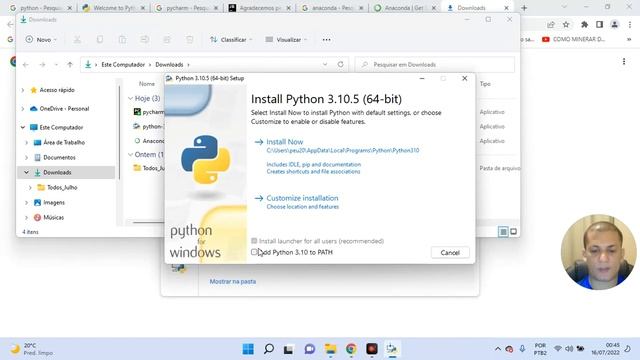The height and width of the screenshot is (360, 640).
Task: Toggle Install launcher for all users checkbox
Action: coord(254,241)
